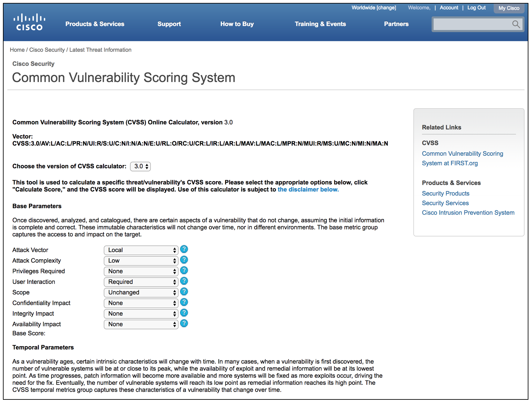Viewport: 532px width, 404px height.
Task: Click the Cisco logo
Action: pyautogui.click(x=29, y=21)
